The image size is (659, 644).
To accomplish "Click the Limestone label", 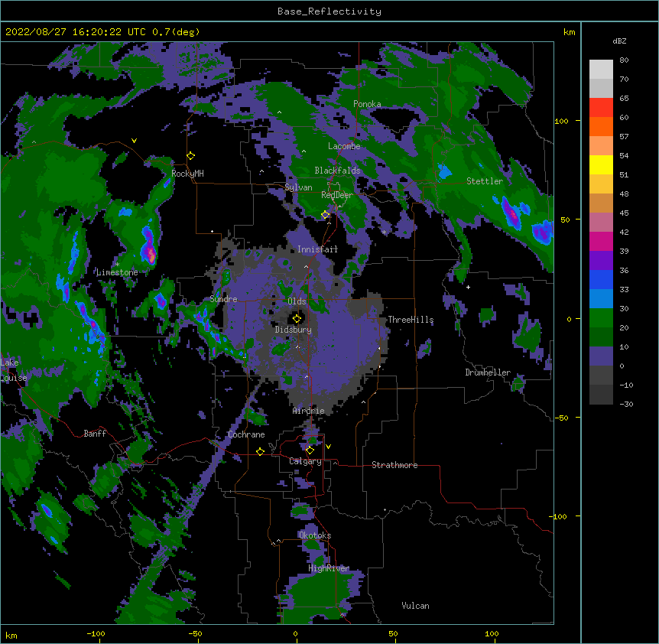I will pos(117,272).
